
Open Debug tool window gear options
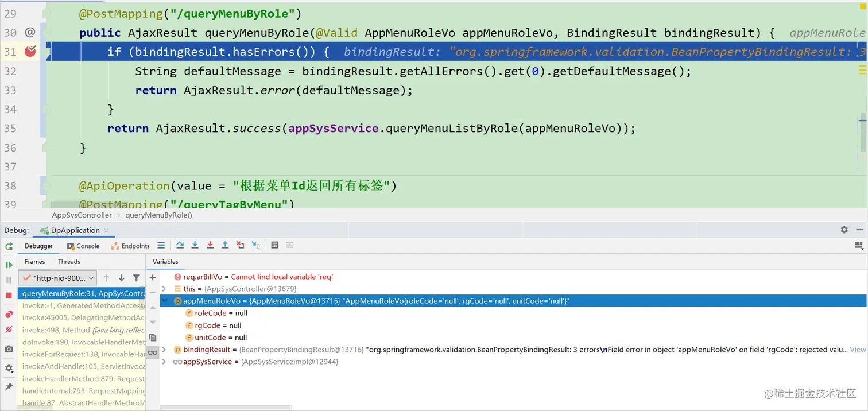coord(844,230)
